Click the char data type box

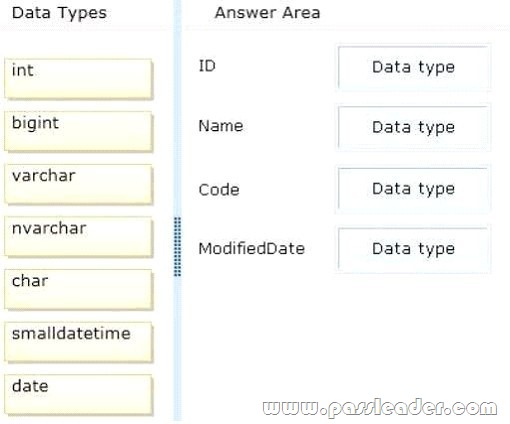(x=78, y=289)
